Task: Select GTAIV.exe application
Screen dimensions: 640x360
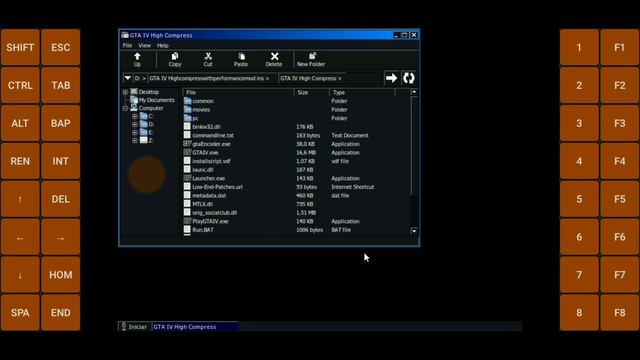Action: (x=205, y=153)
